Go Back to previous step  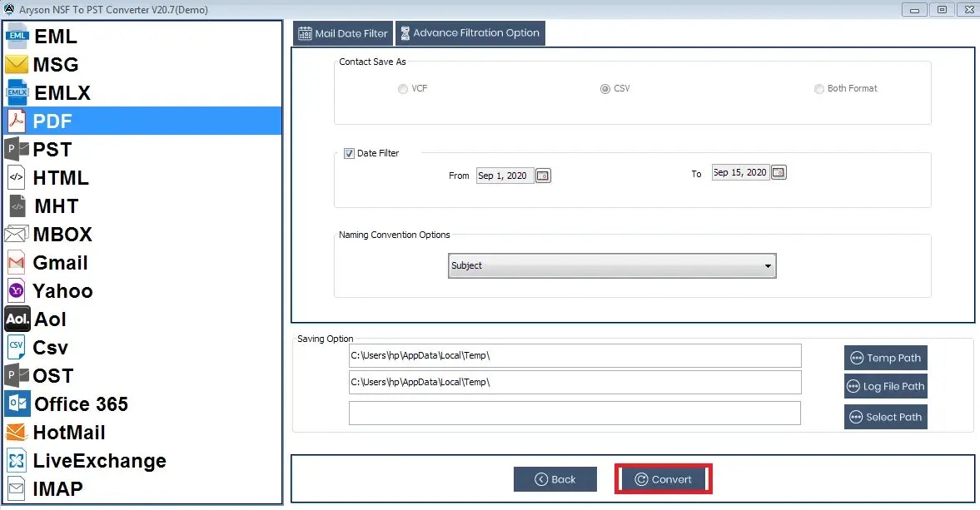[x=555, y=479]
